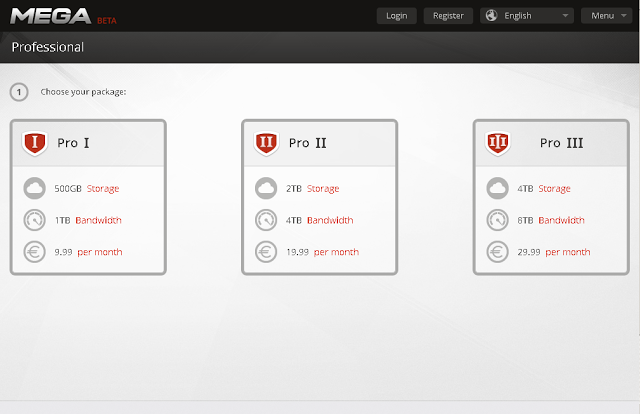Click the bandwidth gauge icon in Pro II

266,220
